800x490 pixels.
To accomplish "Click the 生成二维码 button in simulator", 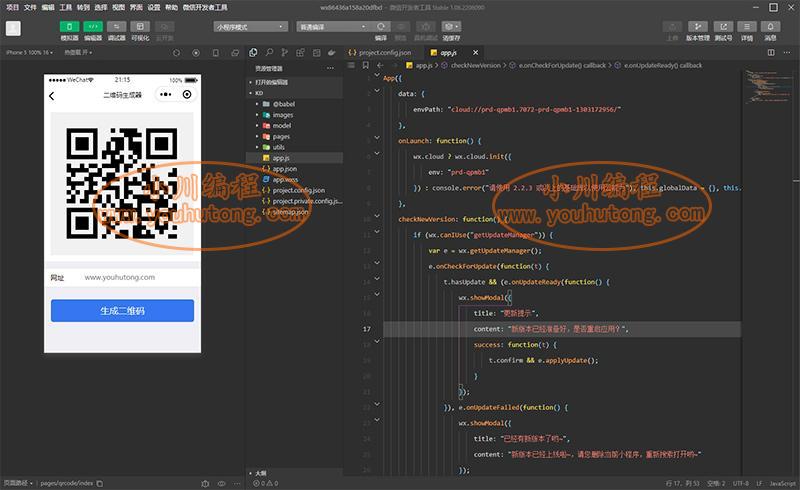I will click(122, 311).
